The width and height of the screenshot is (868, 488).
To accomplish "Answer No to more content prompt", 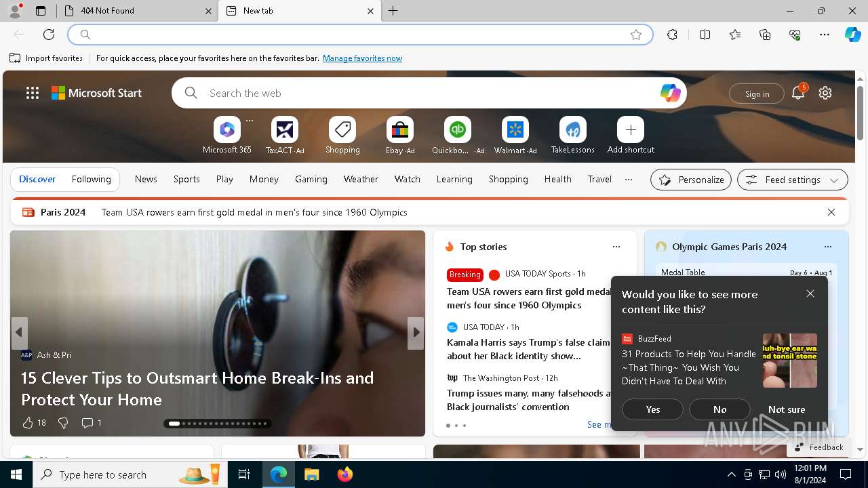I will pos(719,409).
